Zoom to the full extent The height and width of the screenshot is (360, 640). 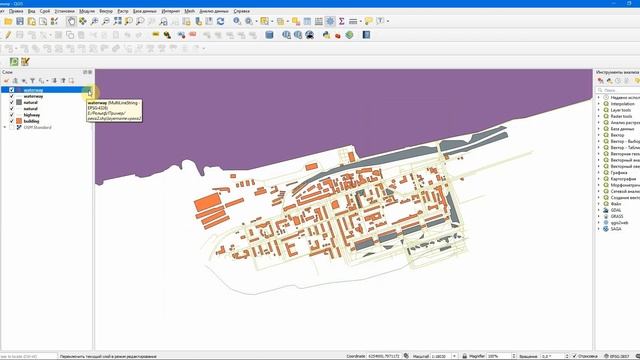click(x=118, y=21)
